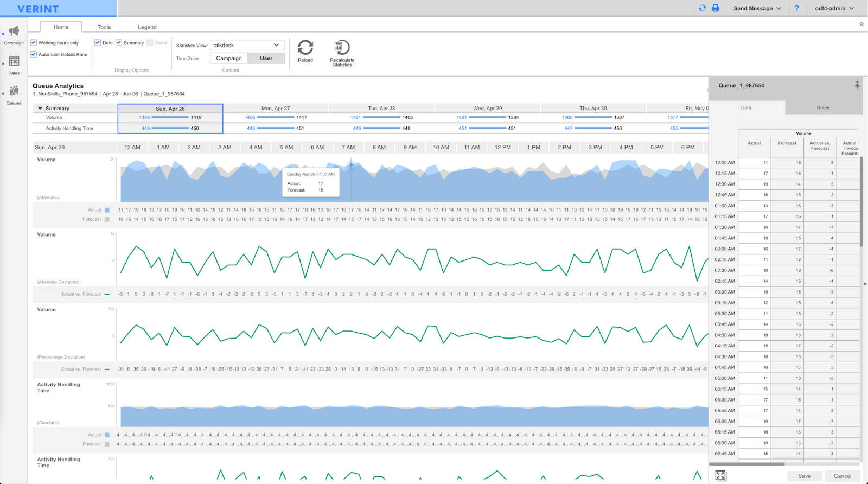Click the 7 AM hour header
Screen dimensions: 868x484
(348, 147)
